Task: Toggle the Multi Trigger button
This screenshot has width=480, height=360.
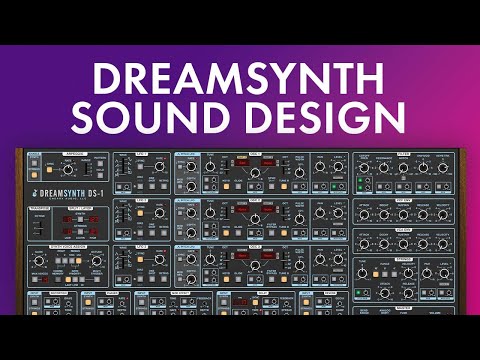Action: pyautogui.click(x=97, y=279)
